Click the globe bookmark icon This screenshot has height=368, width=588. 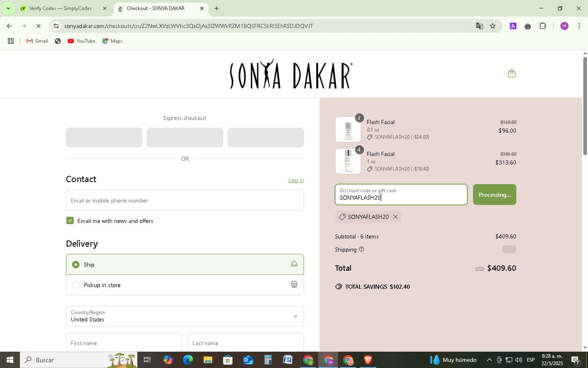click(x=58, y=41)
